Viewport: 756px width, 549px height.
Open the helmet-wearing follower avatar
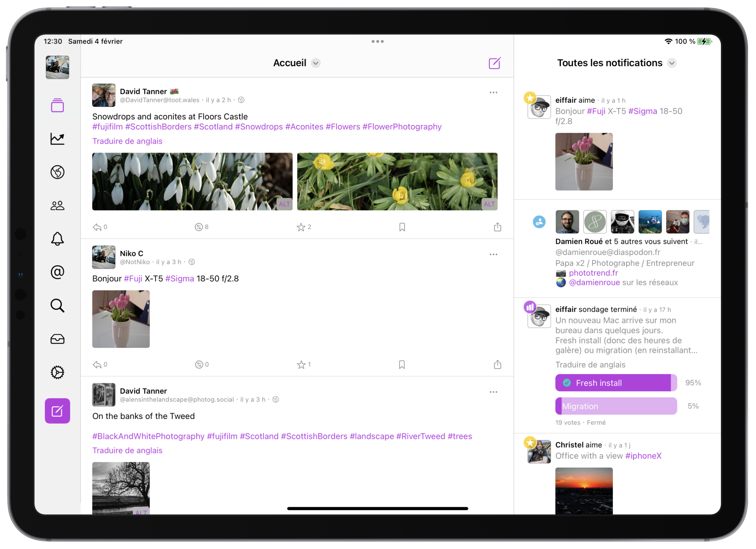[x=622, y=222]
